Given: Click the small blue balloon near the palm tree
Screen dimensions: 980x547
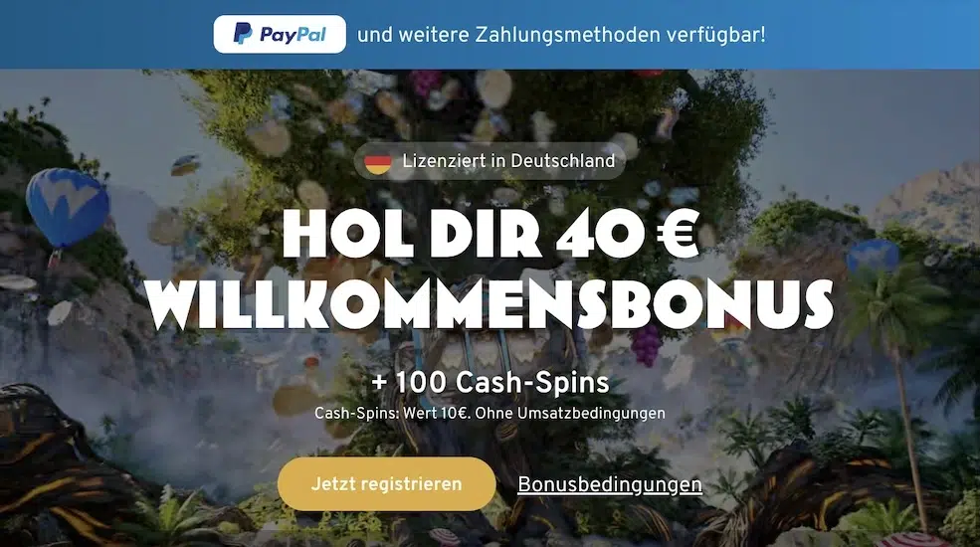Looking at the screenshot, I should (x=873, y=258).
